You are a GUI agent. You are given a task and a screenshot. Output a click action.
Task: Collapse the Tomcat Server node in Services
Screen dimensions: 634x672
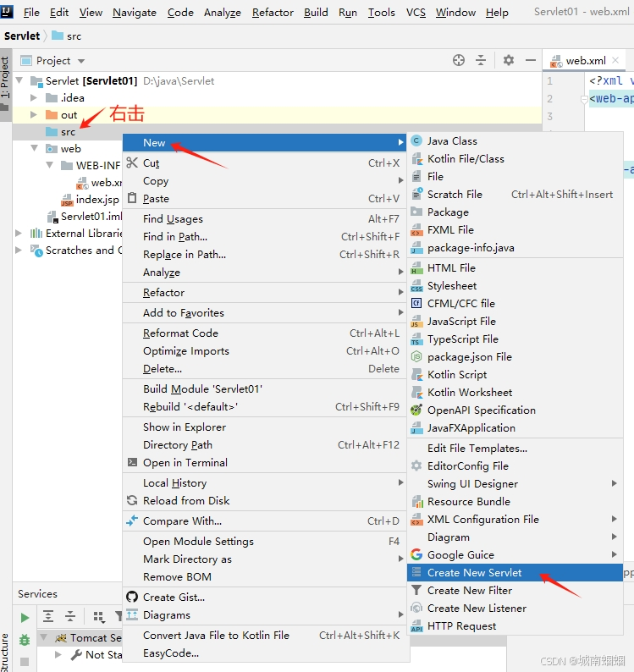click(x=43, y=637)
